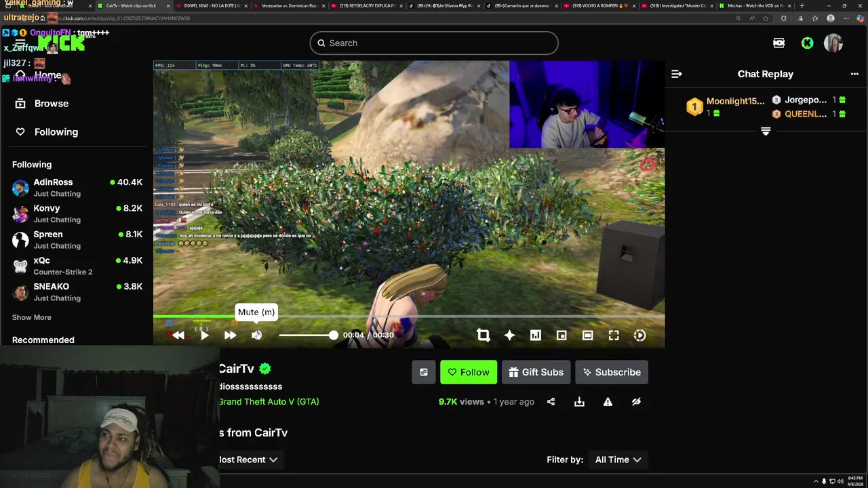Image resolution: width=868 pixels, height=488 pixels.
Task: Adjust the volume slider handle
Action: tap(333, 335)
